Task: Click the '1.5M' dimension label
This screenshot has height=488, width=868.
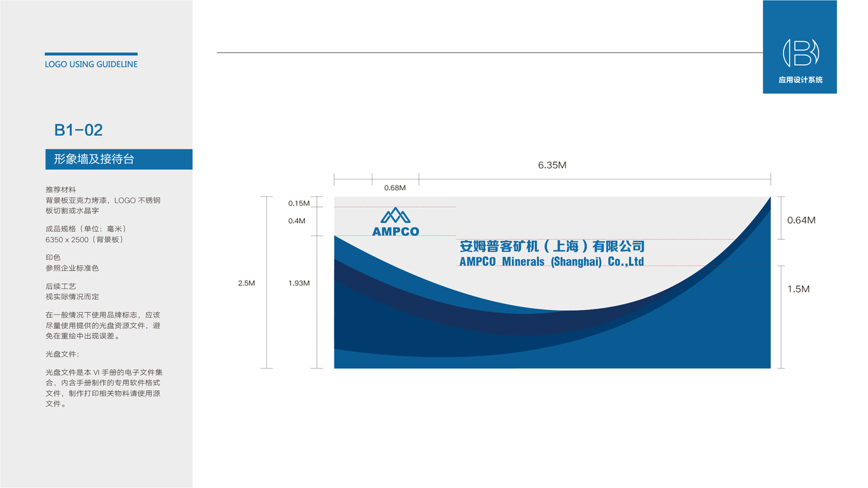Action: pyautogui.click(x=799, y=289)
